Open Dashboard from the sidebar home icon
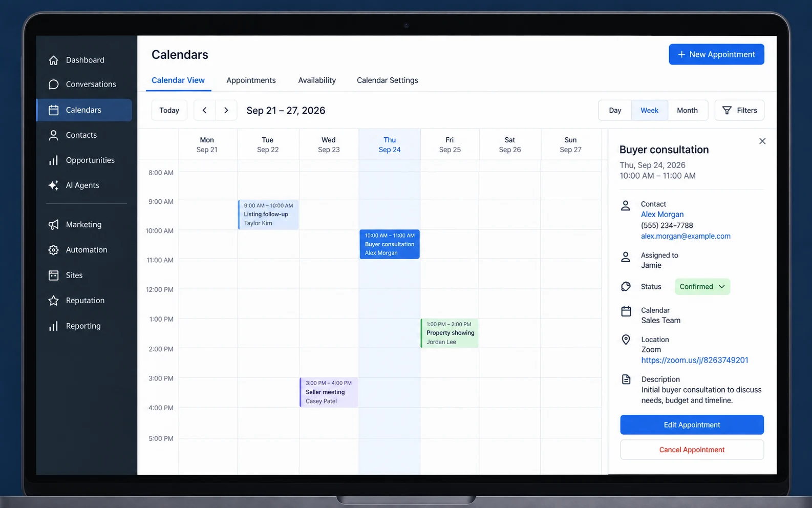 point(53,60)
